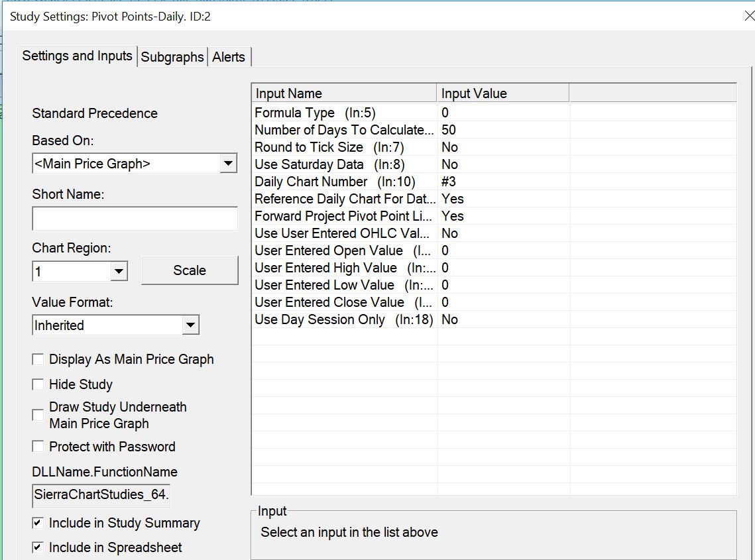Toggle Draw Study Underneath Main Price Graph
The height and width of the screenshot is (560, 755).
click(38, 415)
